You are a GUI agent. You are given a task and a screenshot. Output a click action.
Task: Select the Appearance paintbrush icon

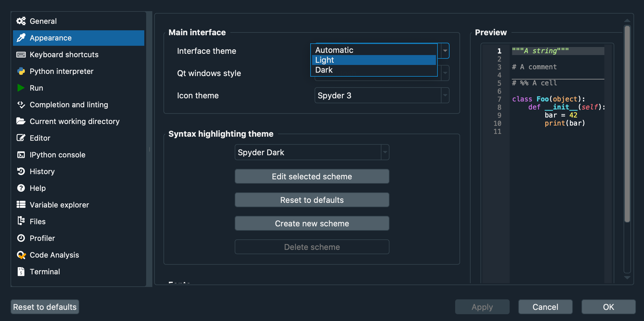click(21, 38)
